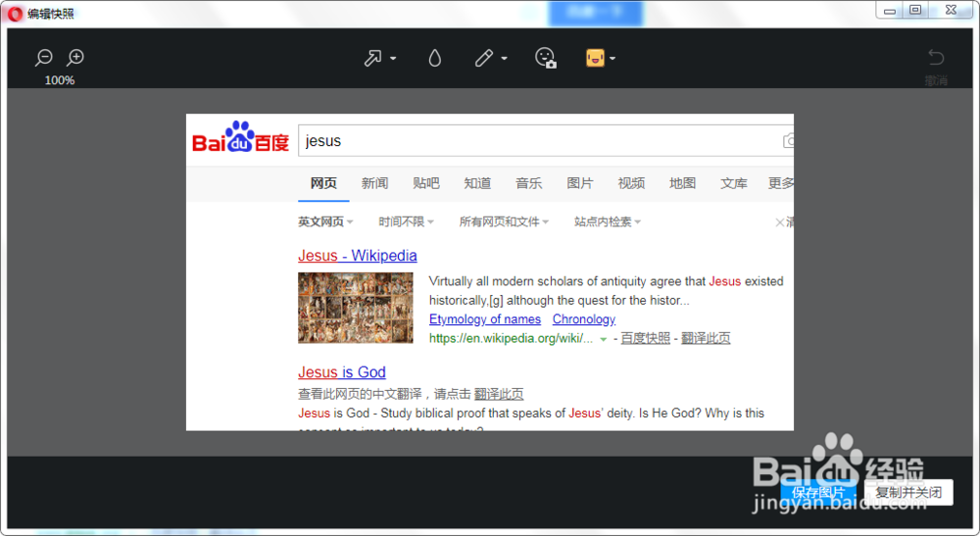980x536 pixels.
Task: Select the yellow emoji sticker tool
Action: tap(595, 58)
